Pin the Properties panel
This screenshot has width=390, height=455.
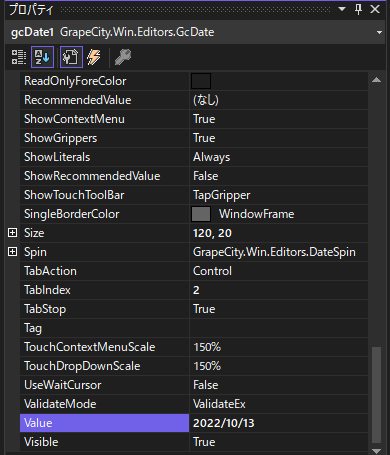(x=359, y=9)
